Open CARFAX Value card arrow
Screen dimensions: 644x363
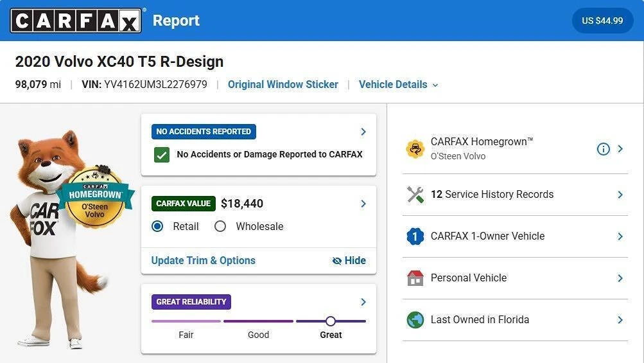click(x=363, y=204)
